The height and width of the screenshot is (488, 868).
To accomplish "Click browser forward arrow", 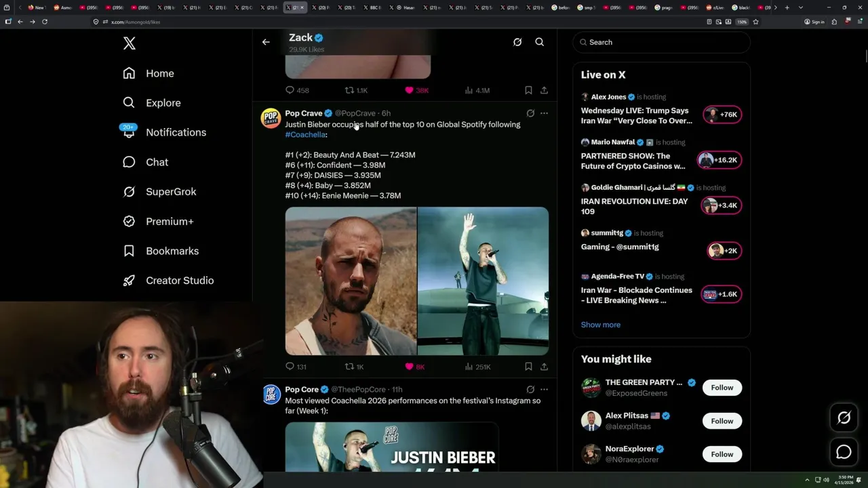I will 32,22.
